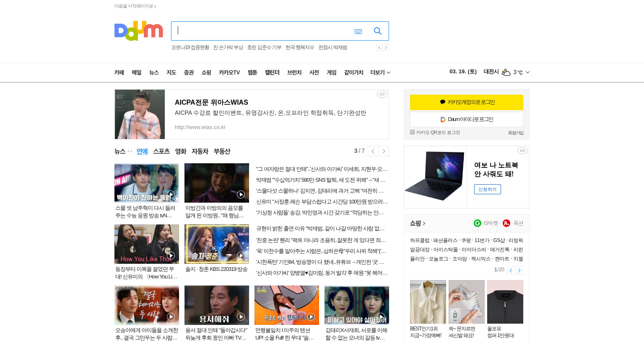644x345 pixels.
Task: Click the lecturer photo in AICPA ad
Action: [140, 114]
